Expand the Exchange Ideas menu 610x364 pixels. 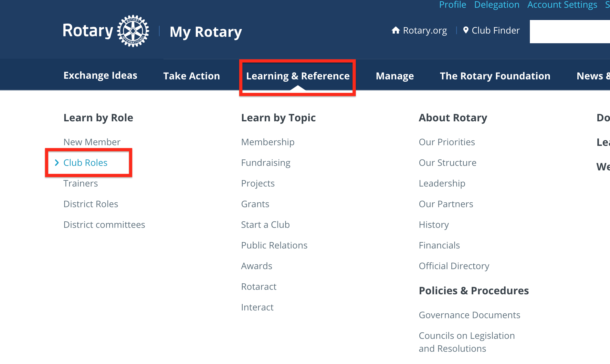tap(100, 75)
